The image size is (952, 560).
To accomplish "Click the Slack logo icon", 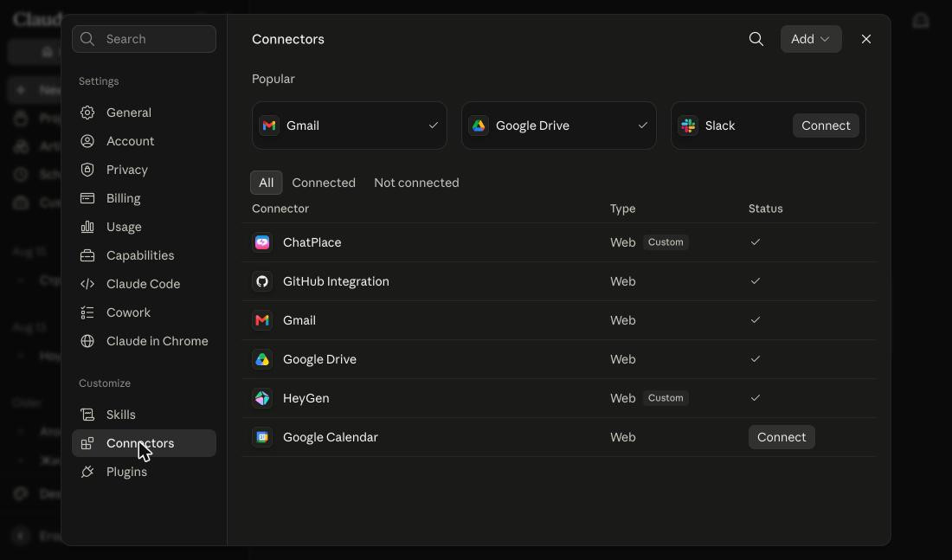I will pos(688,126).
